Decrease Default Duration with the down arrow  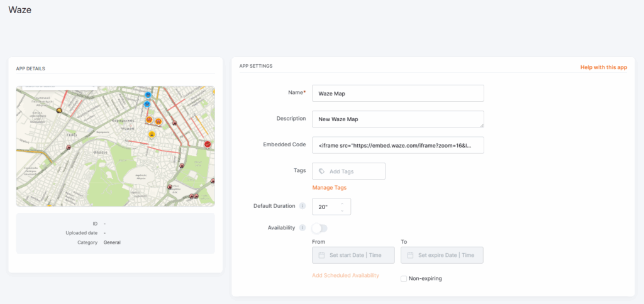[342, 210]
